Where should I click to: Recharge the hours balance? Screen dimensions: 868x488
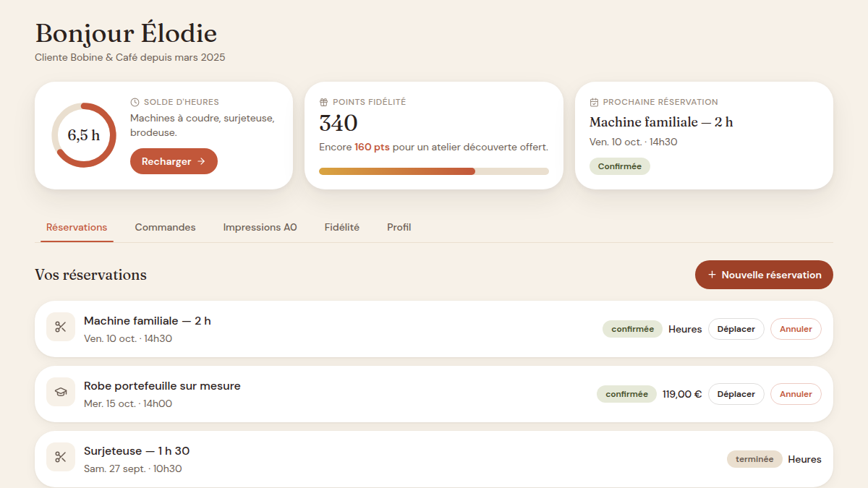tap(174, 161)
